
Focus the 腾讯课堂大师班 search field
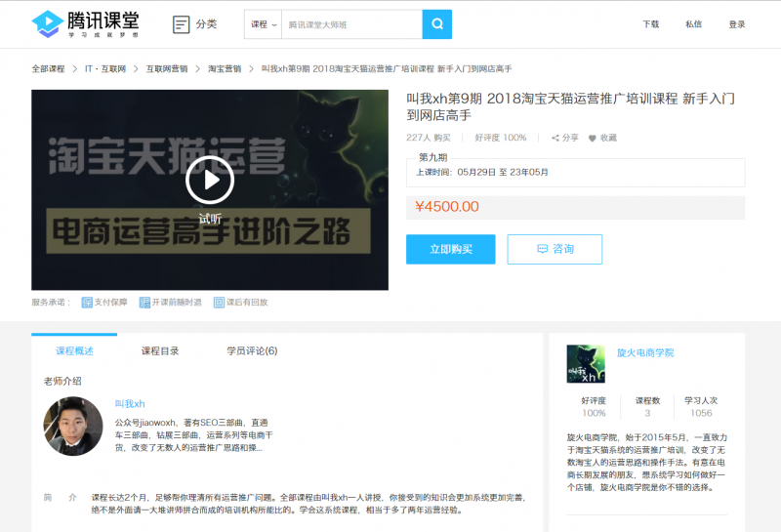click(x=351, y=24)
